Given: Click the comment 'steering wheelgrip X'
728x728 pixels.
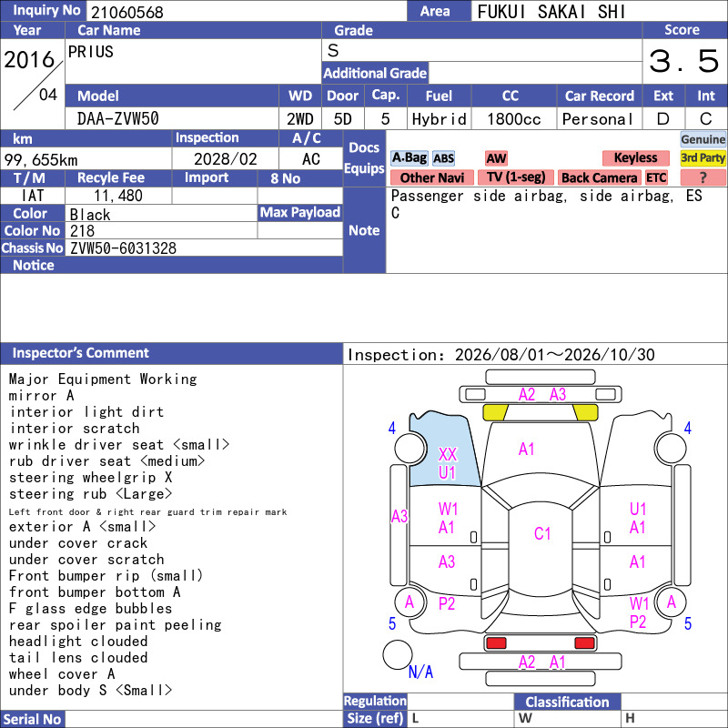Looking at the screenshot, I should pos(90,478).
